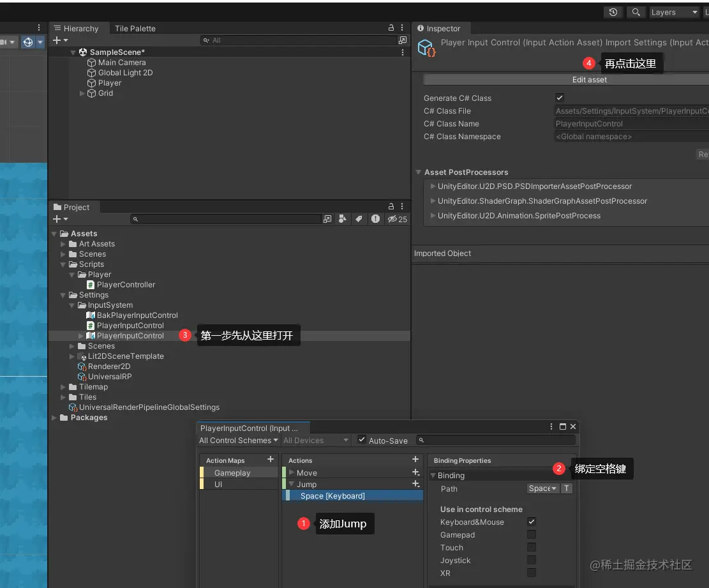This screenshot has width=709, height=588.
Task: Open the Hierarchy panel options menu
Action: pyautogui.click(x=402, y=28)
